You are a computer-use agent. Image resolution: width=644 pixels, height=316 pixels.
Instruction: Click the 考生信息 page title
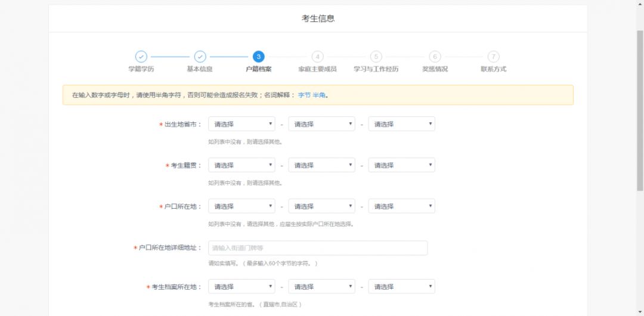[x=318, y=18]
